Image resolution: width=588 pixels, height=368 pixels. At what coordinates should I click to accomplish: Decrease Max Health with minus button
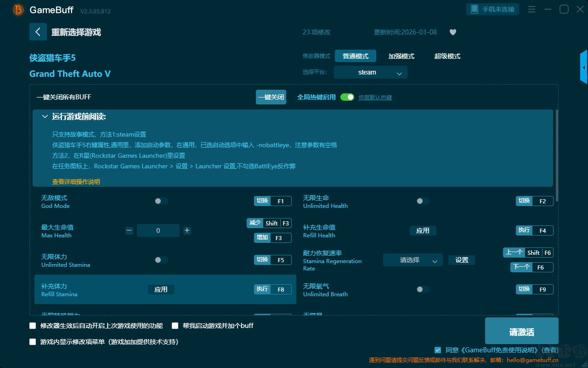[x=129, y=230]
